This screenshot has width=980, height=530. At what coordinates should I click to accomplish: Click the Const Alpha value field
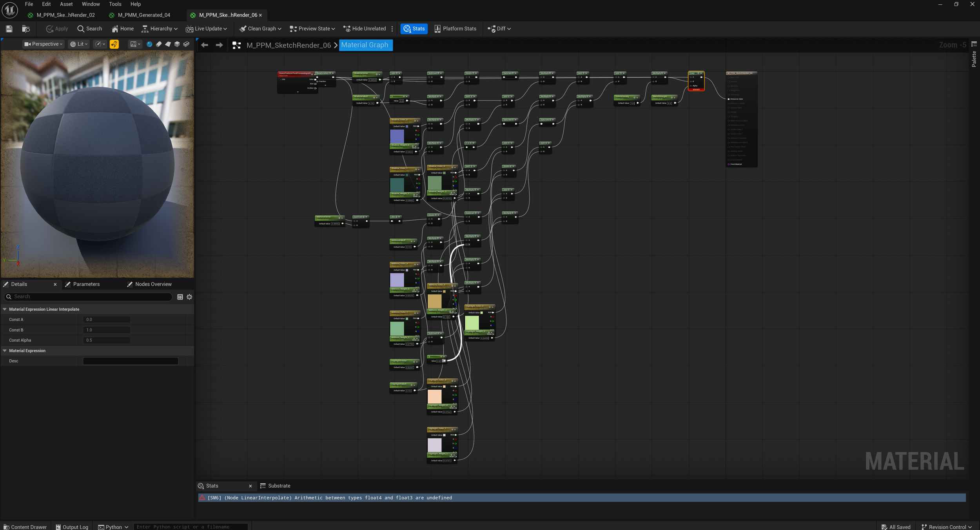click(x=107, y=340)
